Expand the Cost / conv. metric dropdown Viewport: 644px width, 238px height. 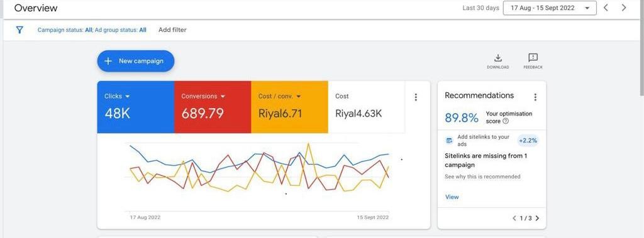pyautogui.click(x=298, y=97)
